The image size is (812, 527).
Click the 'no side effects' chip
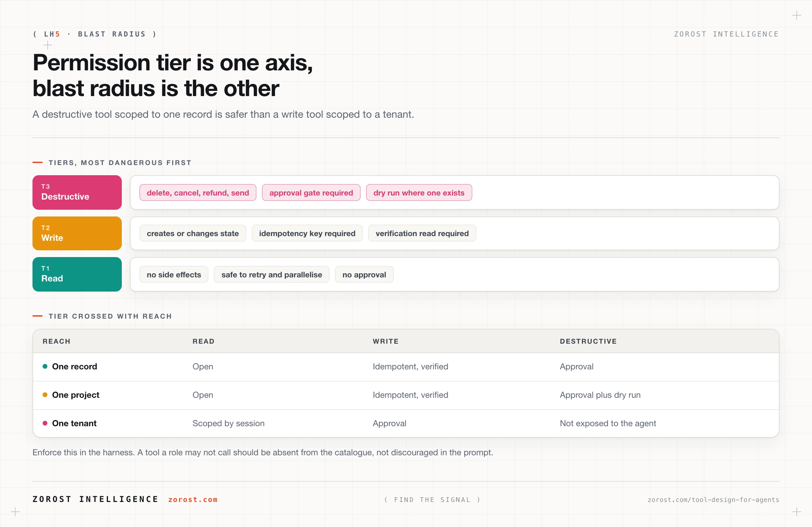[x=174, y=275]
